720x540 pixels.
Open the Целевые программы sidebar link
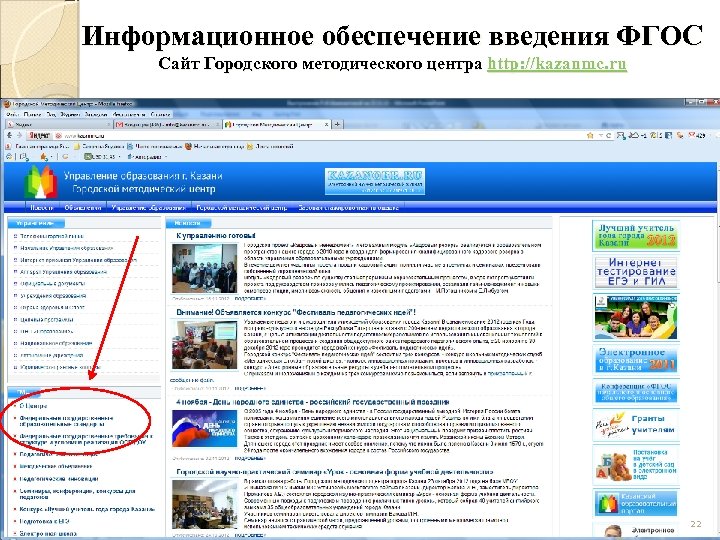(x=47, y=320)
